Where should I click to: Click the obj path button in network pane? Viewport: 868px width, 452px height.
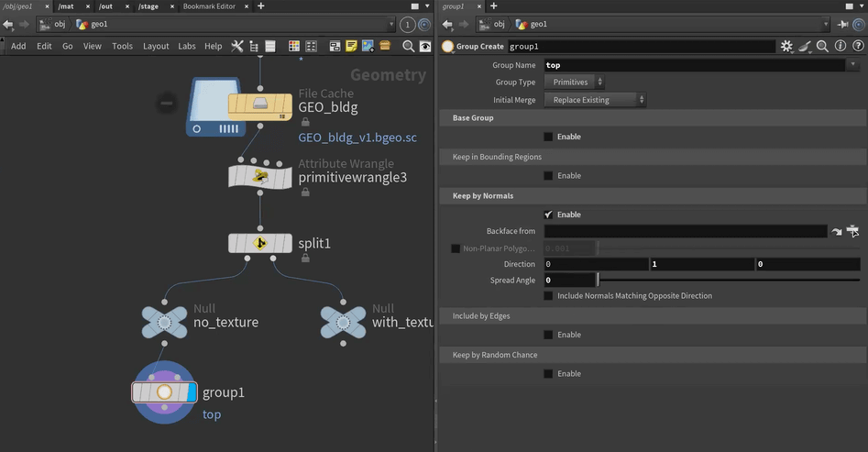[x=53, y=24]
